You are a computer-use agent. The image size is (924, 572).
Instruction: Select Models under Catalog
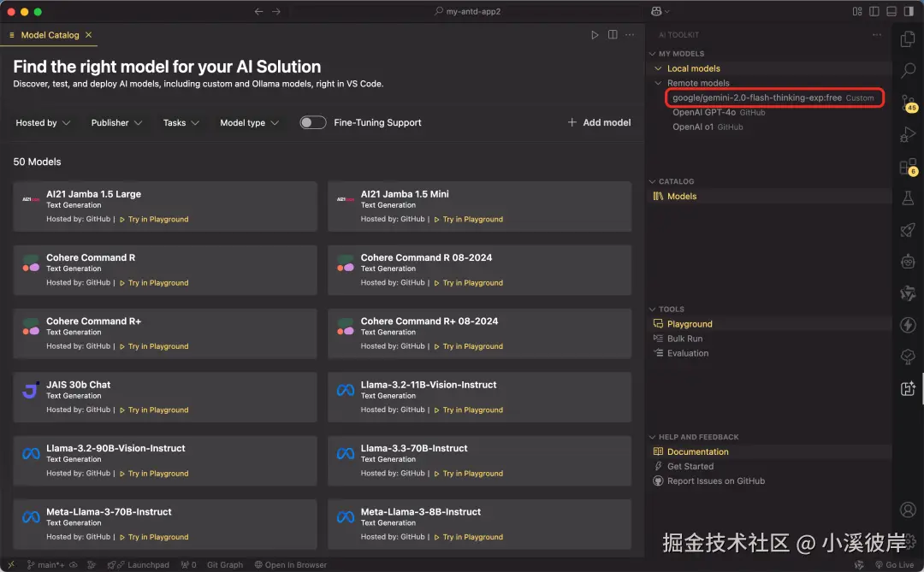pyautogui.click(x=769, y=196)
